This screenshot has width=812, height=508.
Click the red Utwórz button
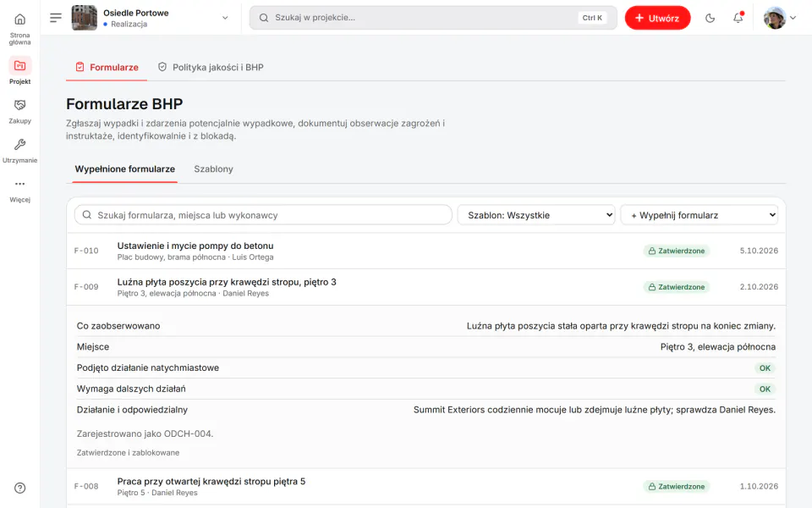click(657, 18)
